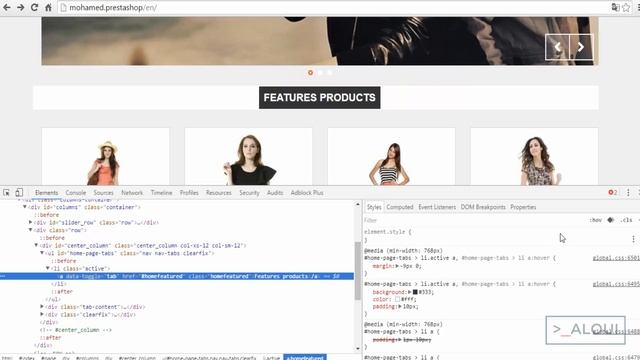Viewport: 640px width, 360px height.
Task: Expand the background #333 shorthand triangle
Action: click(409, 292)
